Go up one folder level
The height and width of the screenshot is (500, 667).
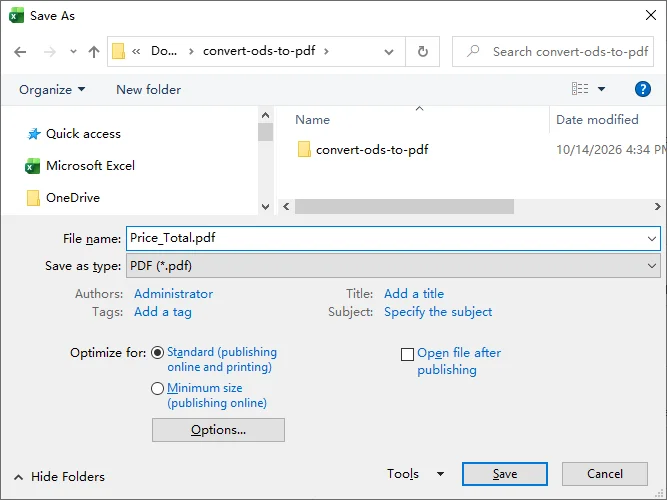[94, 52]
